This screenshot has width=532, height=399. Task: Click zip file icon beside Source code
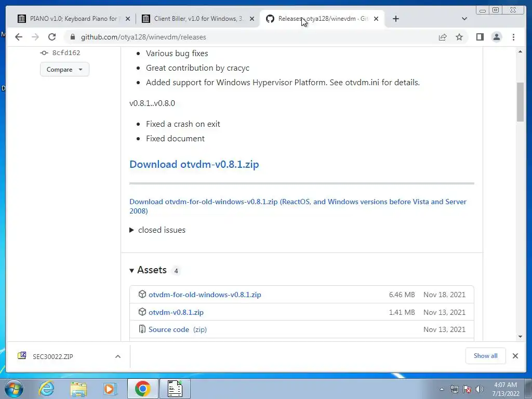(x=142, y=329)
